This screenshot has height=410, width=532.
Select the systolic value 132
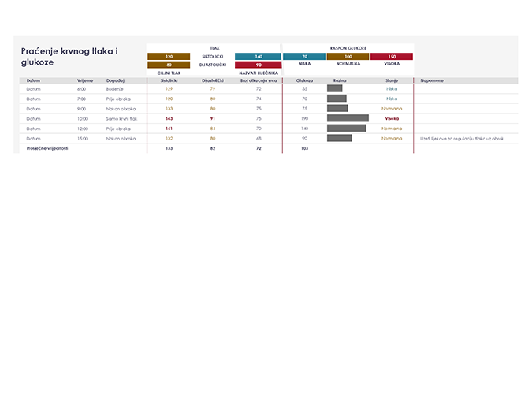coord(169,139)
